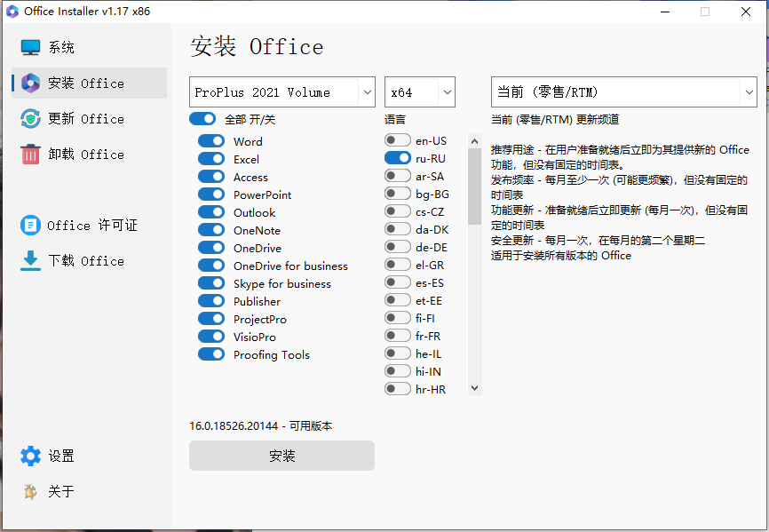Open the 系统 menu item text
This screenshot has width=769, height=532.
click(61, 48)
